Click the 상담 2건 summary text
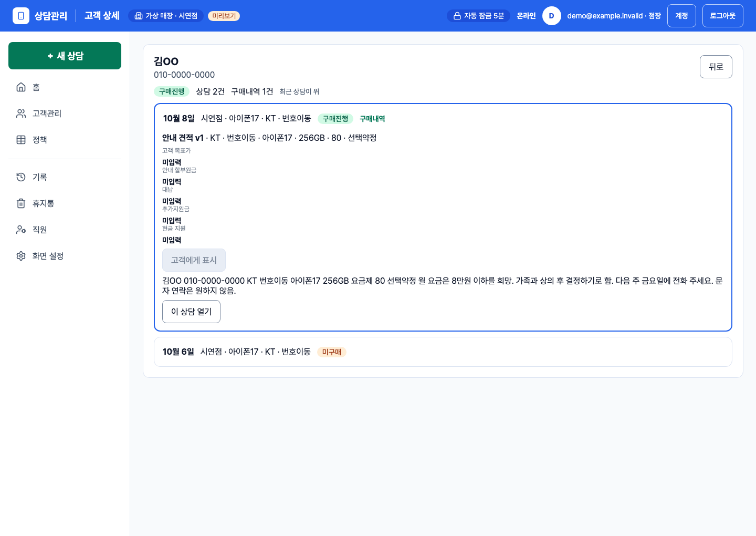The height and width of the screenshot is (536, 756). click(210, 91)
